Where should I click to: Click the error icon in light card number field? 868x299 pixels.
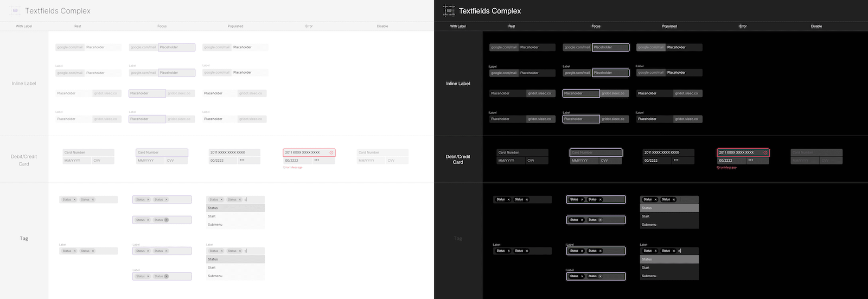pyautogui.click(x=331, y=152)
